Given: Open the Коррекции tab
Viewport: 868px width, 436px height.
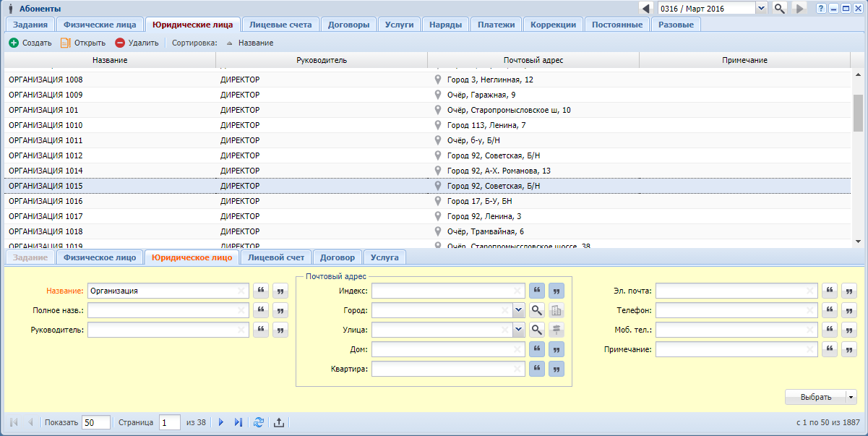Looking at the screenshot, I should [553, 25].
